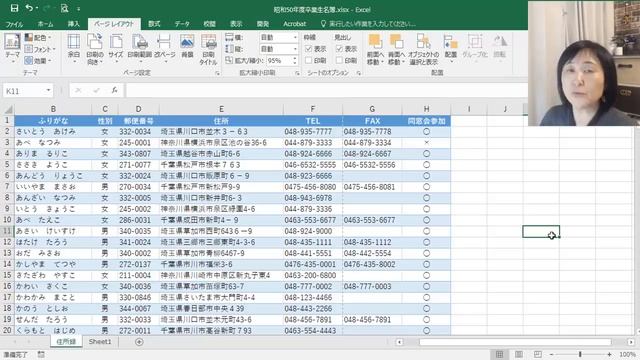The image size is (640, 360).
Task: Click the 背景 (Background) icon
Action: point(187,46)
